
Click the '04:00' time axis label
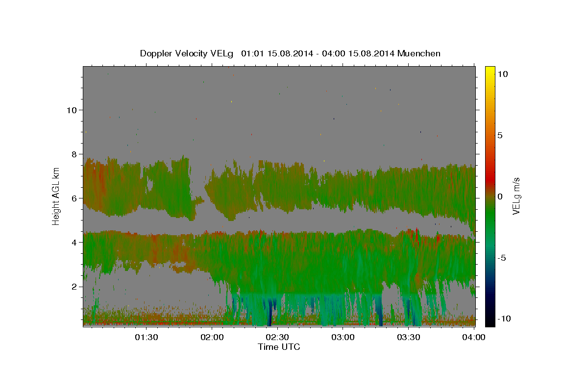click(x=474, y=337)
